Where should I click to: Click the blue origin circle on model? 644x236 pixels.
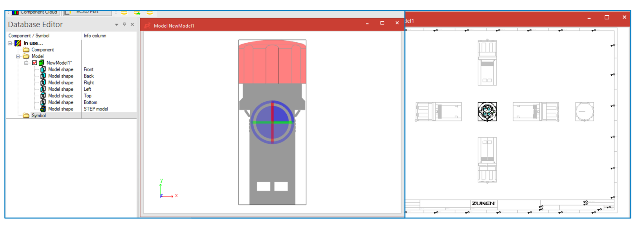pos(272,122)
